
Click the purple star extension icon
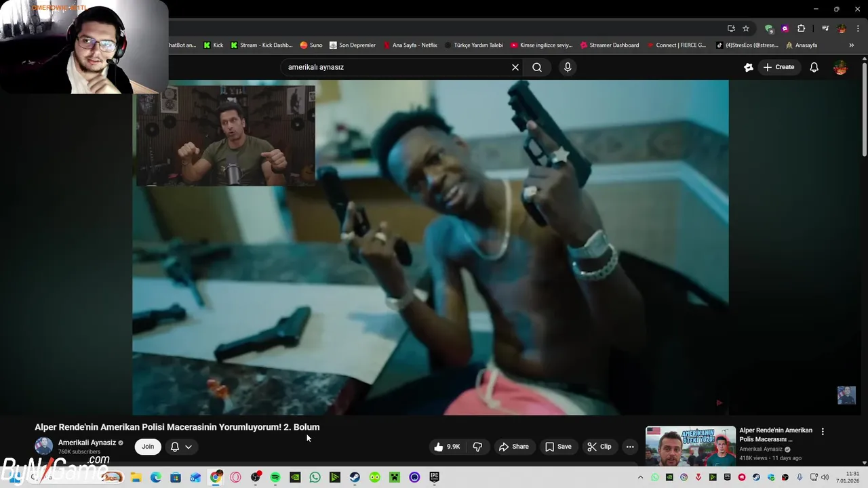click(785, 28)
